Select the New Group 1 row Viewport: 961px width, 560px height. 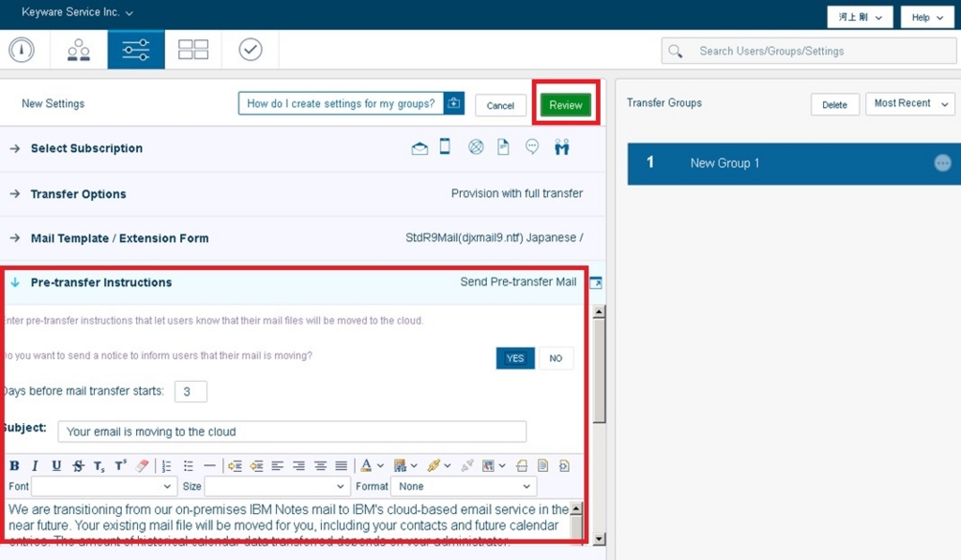pyautogui.click(x=794, y=163)
